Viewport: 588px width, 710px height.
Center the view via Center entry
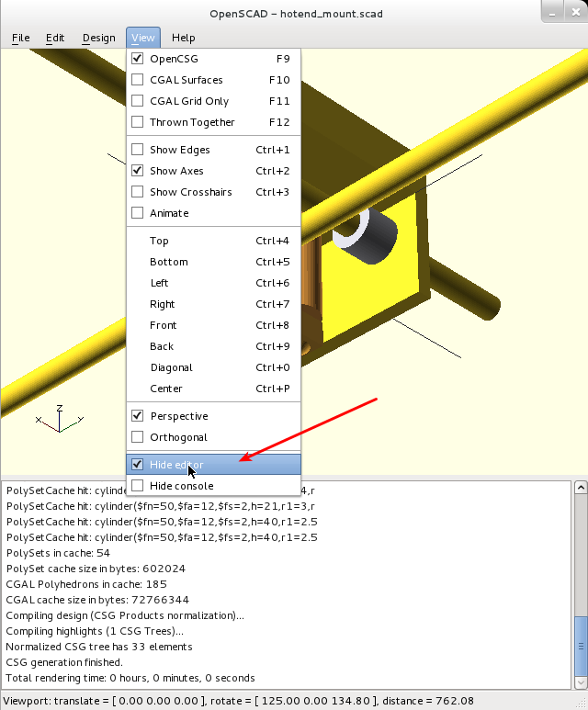tap(213, 389)
